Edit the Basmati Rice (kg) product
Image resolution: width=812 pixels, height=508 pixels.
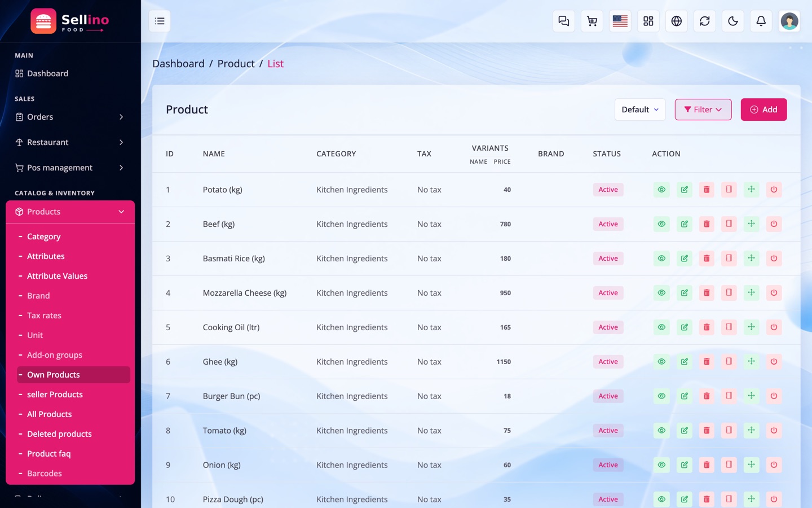pos(684,259)
